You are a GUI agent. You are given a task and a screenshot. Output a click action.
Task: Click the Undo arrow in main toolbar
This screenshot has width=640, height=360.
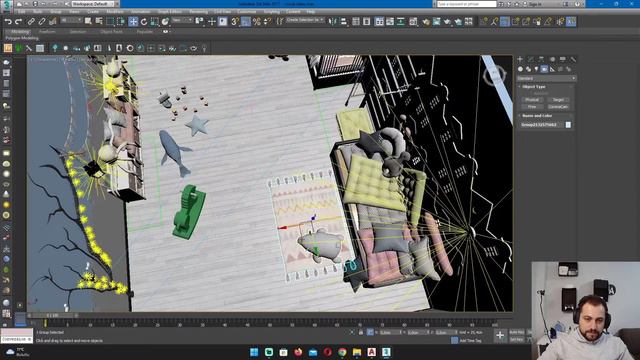[8, 22]
